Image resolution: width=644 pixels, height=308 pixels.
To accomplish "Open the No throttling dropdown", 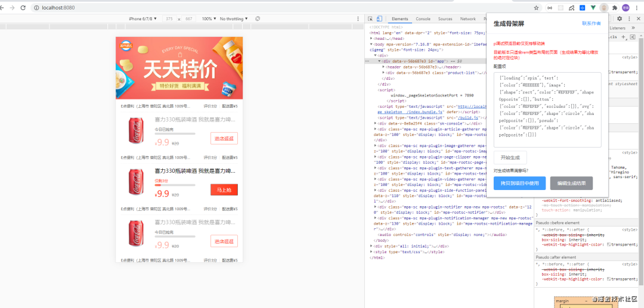I will [x=234, y=19].
